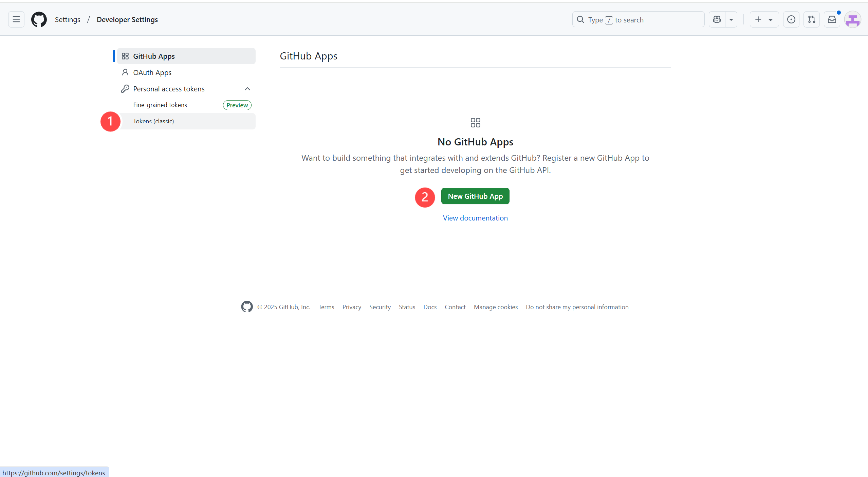Open the hamburger navigation menu
Viewport: 868px width, 477px height.
coord(16,19)
